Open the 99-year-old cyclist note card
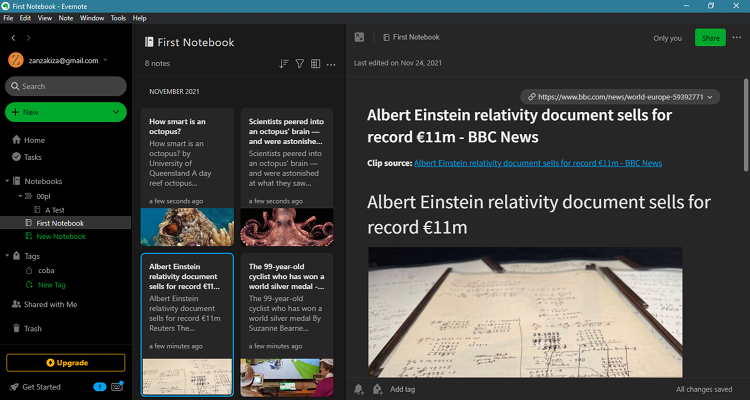750x400 pixels. 287,325
